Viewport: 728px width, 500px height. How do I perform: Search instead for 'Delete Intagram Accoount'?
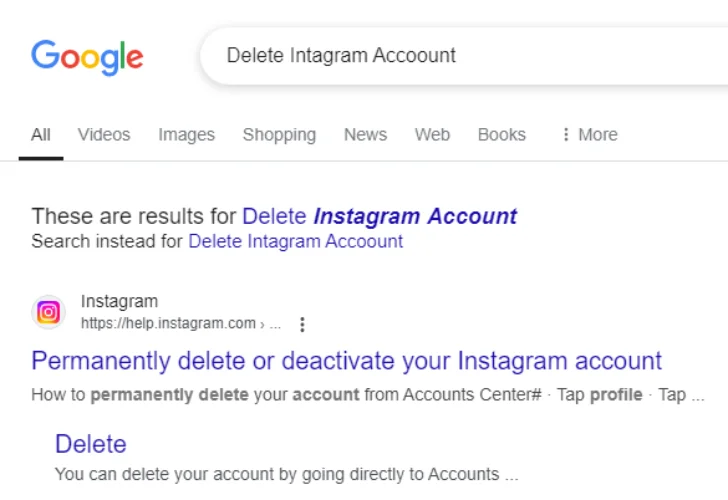pyautogui.click(x=295, y=241)
